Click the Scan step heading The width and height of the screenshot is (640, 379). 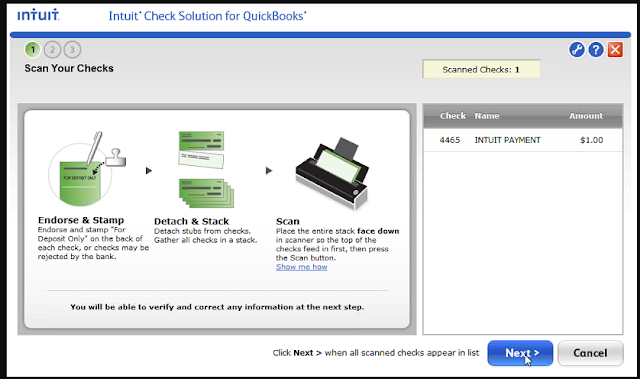point(288,221)
